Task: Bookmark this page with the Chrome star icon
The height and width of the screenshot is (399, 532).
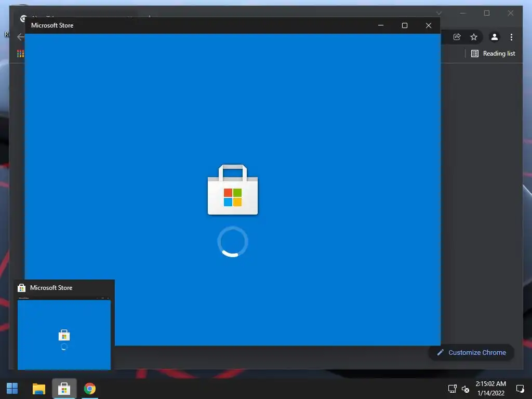Action: [x=474, y=37]
